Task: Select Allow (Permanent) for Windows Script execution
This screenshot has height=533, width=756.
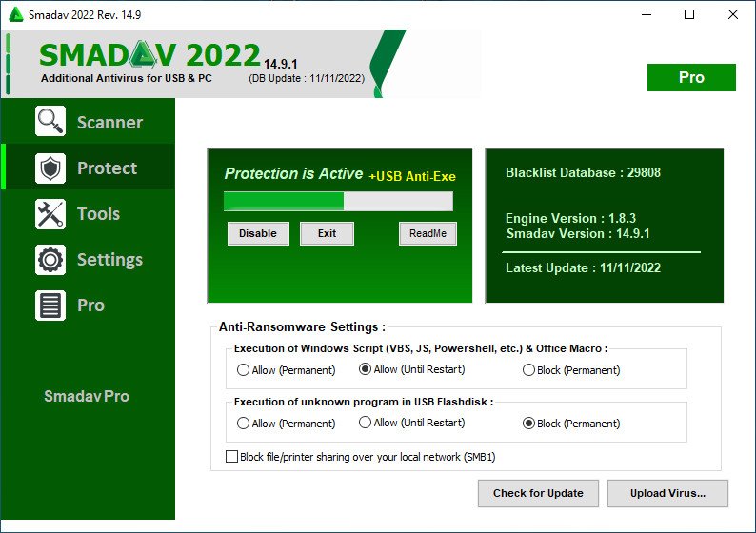Action: click(x=244, y=370)
